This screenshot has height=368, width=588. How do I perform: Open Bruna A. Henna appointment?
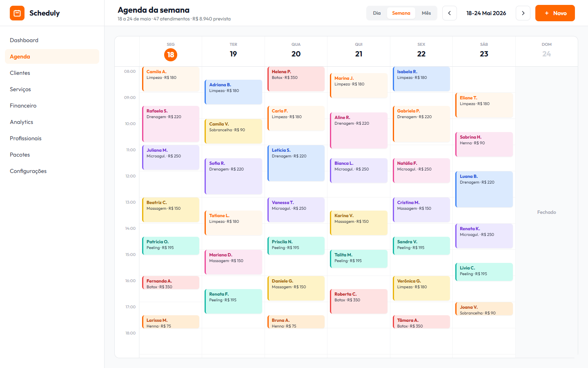pyautogui.click(x=296, y=322)
